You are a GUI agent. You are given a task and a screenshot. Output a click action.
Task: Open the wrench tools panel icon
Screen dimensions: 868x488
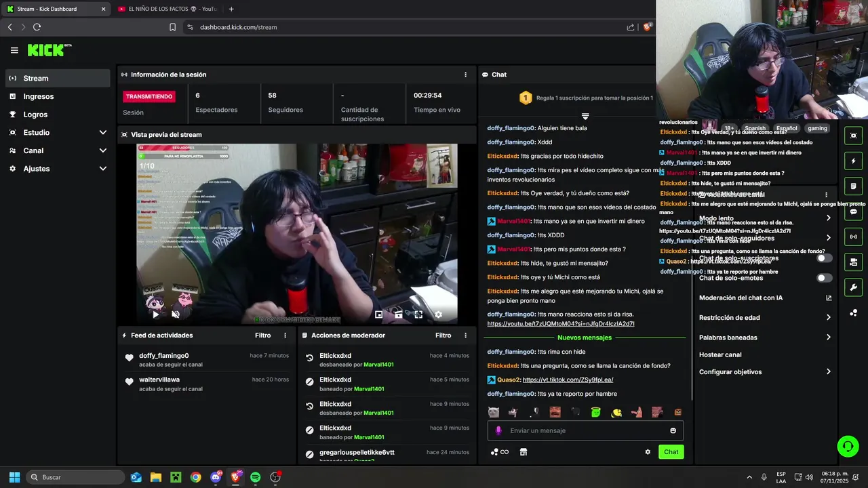coord(853,287)
